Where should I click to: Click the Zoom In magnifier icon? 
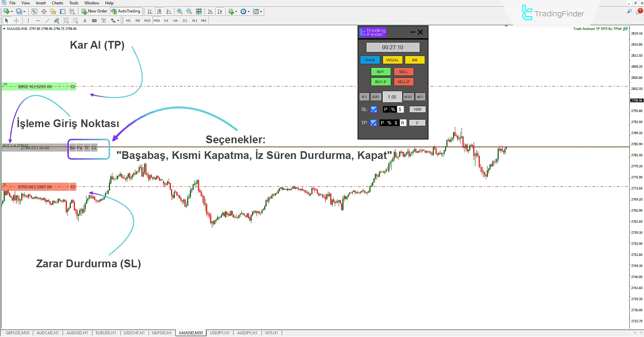180,11
